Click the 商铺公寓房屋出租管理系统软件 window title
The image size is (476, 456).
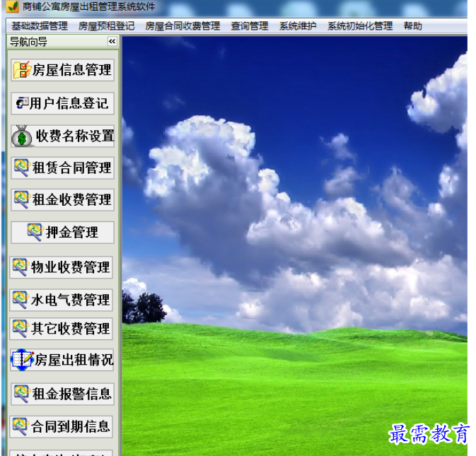pos(89,6)
